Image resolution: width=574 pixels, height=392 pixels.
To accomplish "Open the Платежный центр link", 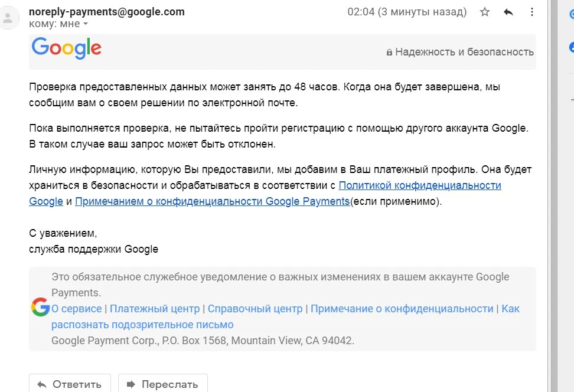I will [155, 309].
